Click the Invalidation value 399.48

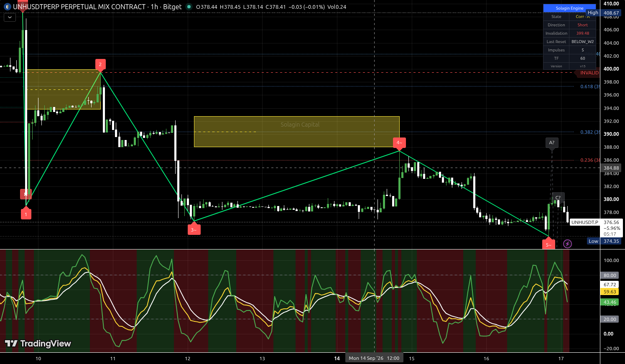(x=583, y=33)
